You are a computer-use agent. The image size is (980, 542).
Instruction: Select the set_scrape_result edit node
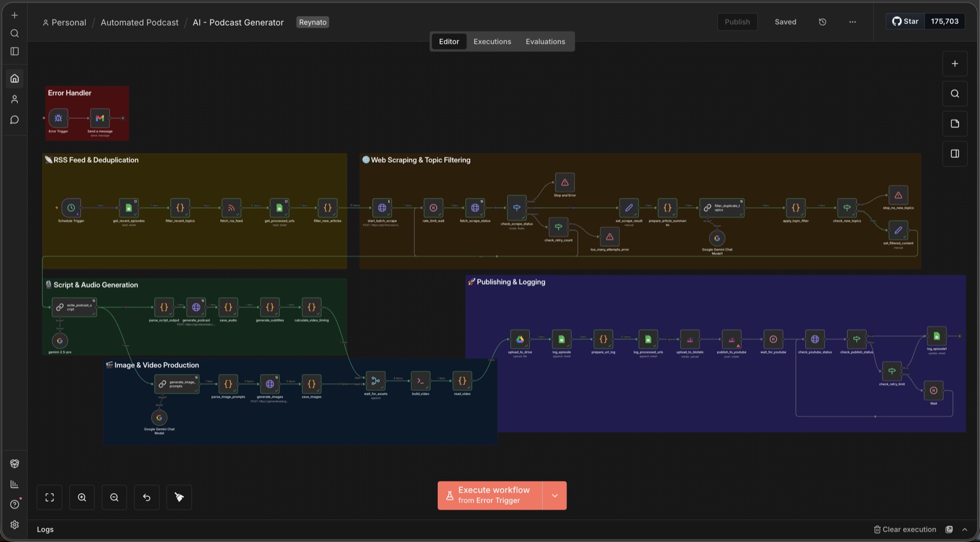tap(628, 208)
